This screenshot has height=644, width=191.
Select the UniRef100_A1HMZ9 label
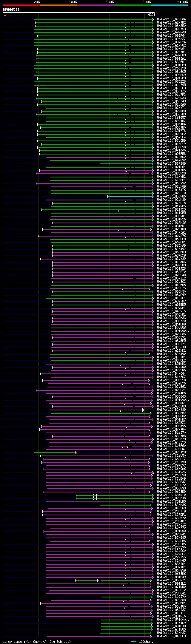coord(171,439)
